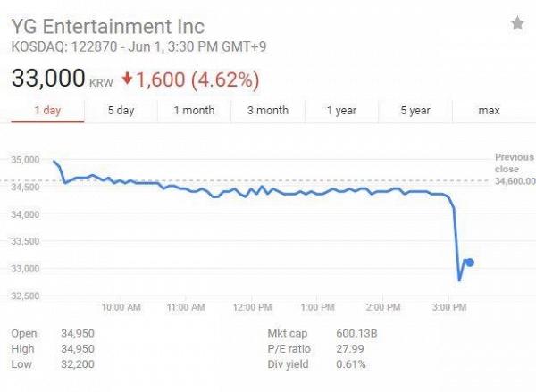Image resolution: width=536 pixels, height=392 pixels.
Task: Click the Div yield 0.61% value
Action: click(350, 364)
